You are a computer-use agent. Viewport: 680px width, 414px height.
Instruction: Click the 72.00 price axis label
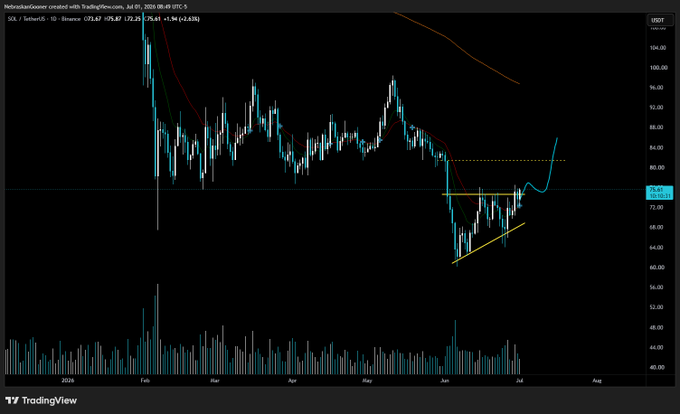pyautogui.click(x=657, y=207)
